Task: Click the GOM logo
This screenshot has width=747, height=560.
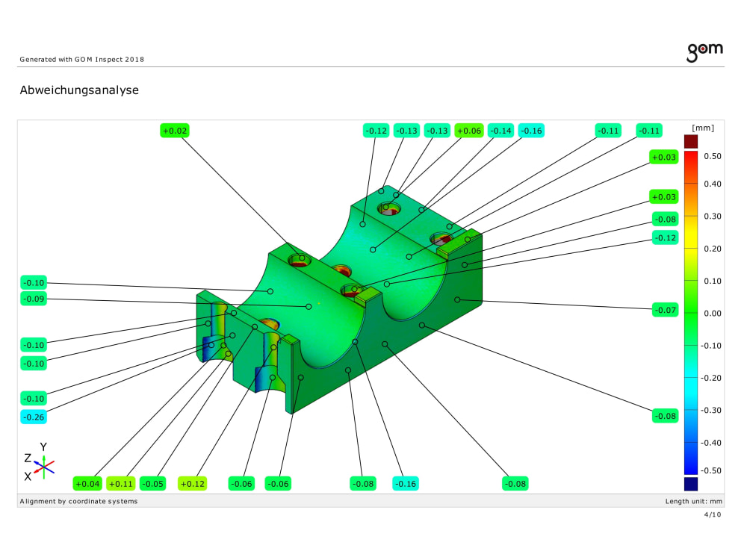Action: [x=704, y=52]
